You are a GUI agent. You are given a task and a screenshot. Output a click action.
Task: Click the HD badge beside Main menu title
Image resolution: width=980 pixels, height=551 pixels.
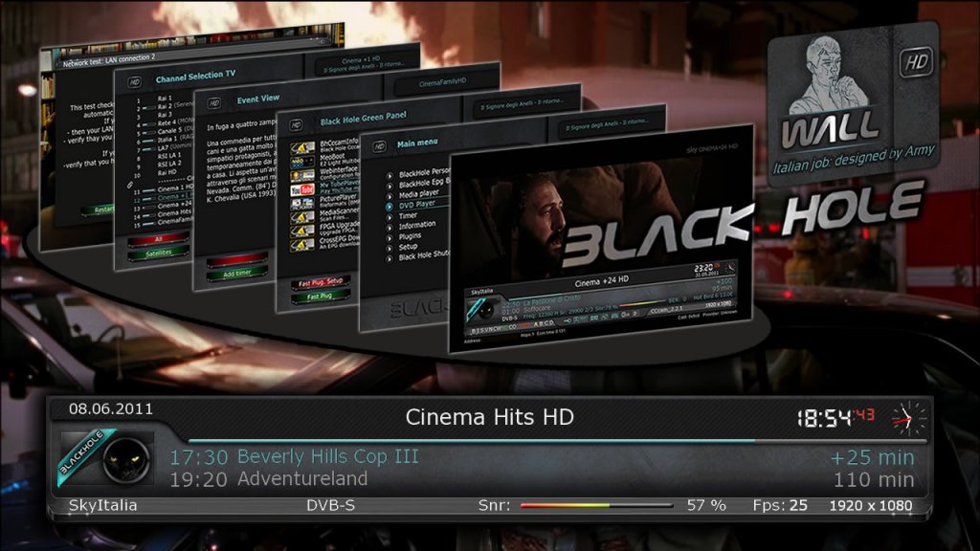tap(379, 146)
